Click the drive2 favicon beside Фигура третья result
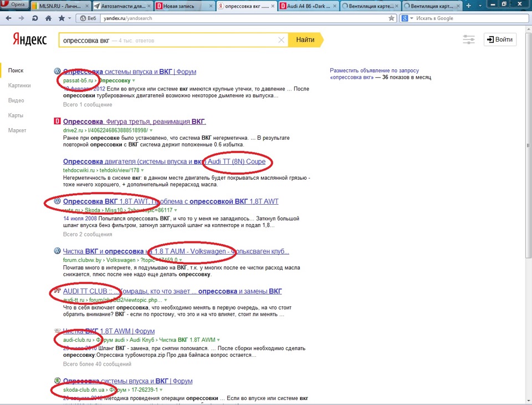 [x=57, y=121]
